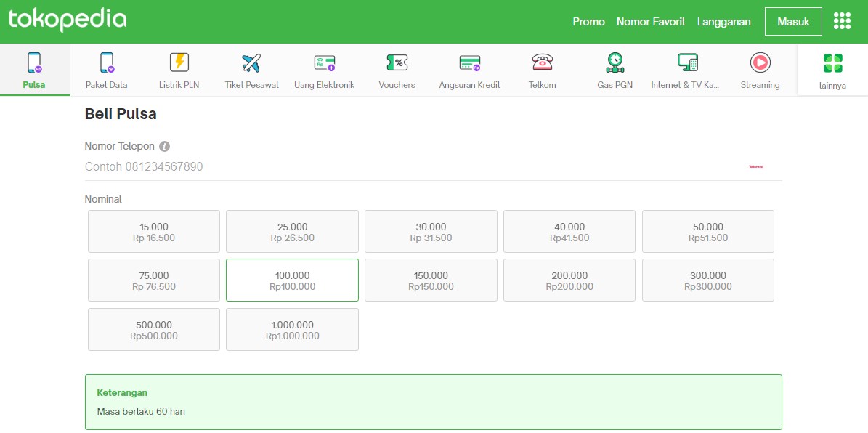Open the Listrik PLN lightning icon

(x=179, y=62)
